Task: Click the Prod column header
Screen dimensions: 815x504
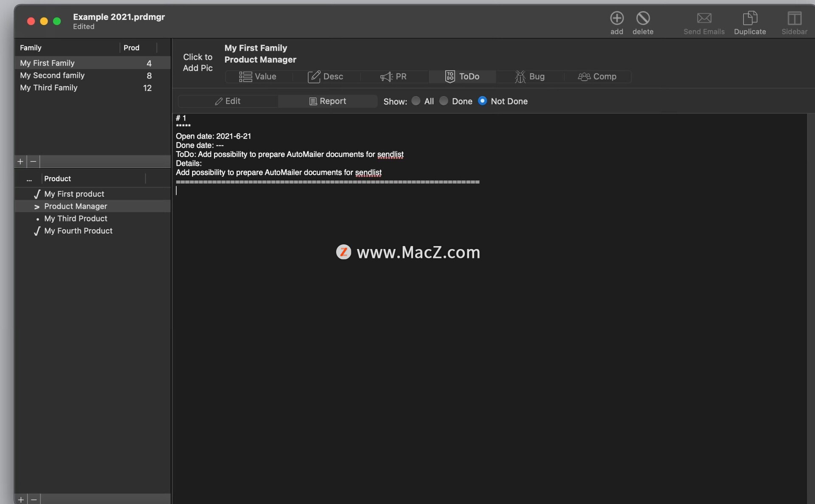Action: (138, 48)
